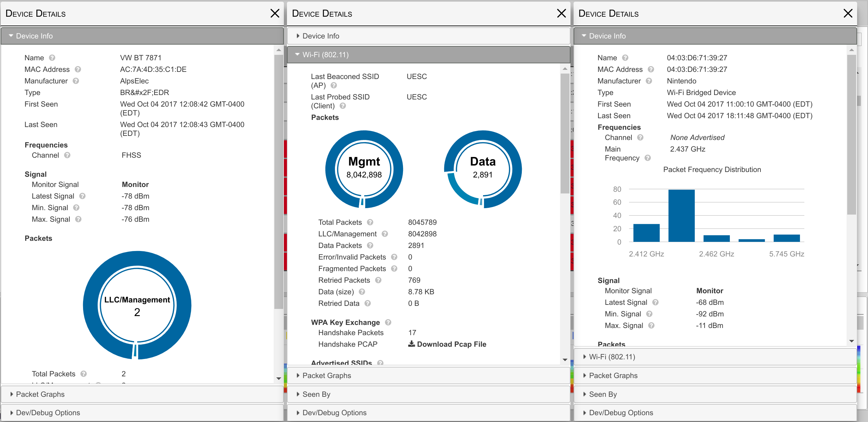Expand Seen By section in right panel
The width and height of the screenshot is (868, 422).
coord(602,394)
